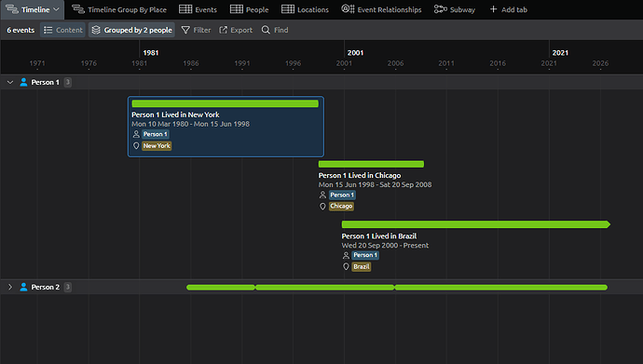Click the Event Relationships icon
Image resolution: width=643 pixels, height=364 pixels.
[x=348, y=8]
